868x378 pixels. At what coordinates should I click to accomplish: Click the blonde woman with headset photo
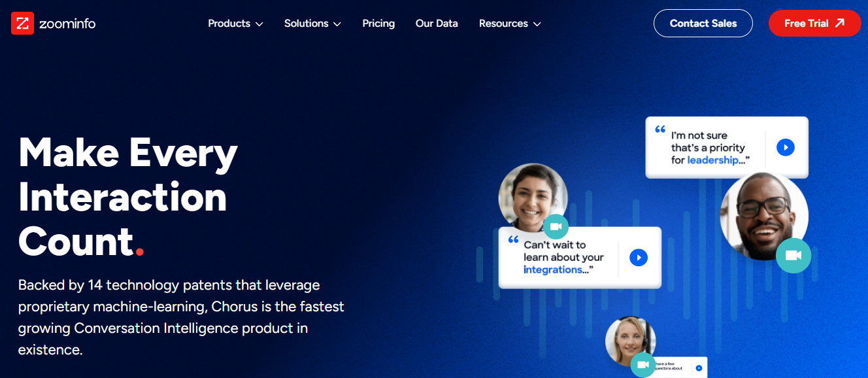629,338
